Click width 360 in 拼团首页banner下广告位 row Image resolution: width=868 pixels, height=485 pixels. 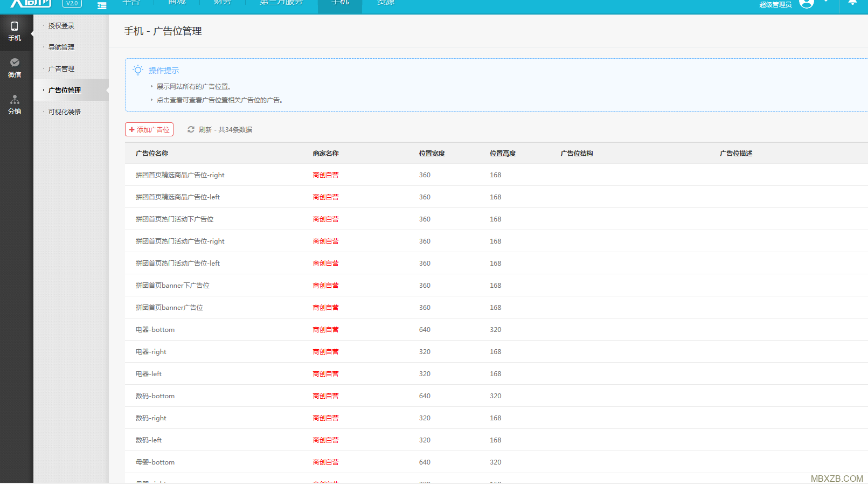point(425,285)
